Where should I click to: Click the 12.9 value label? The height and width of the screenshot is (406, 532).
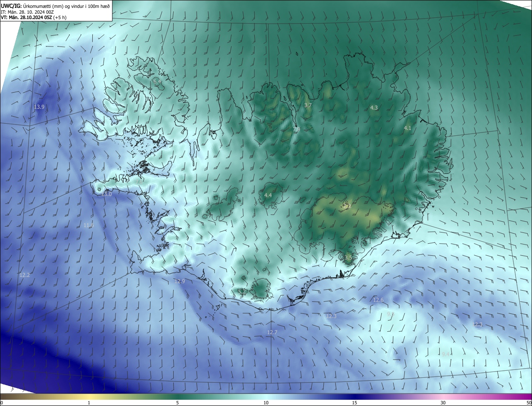(180, 281)
